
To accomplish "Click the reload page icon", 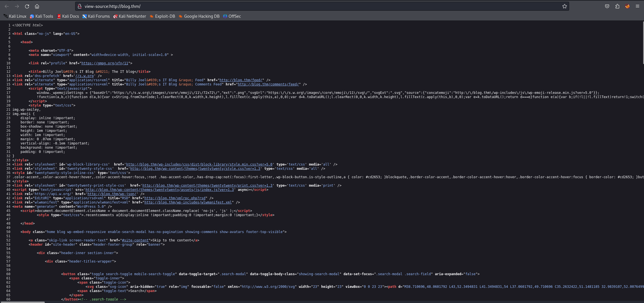I will pos(27,6).
